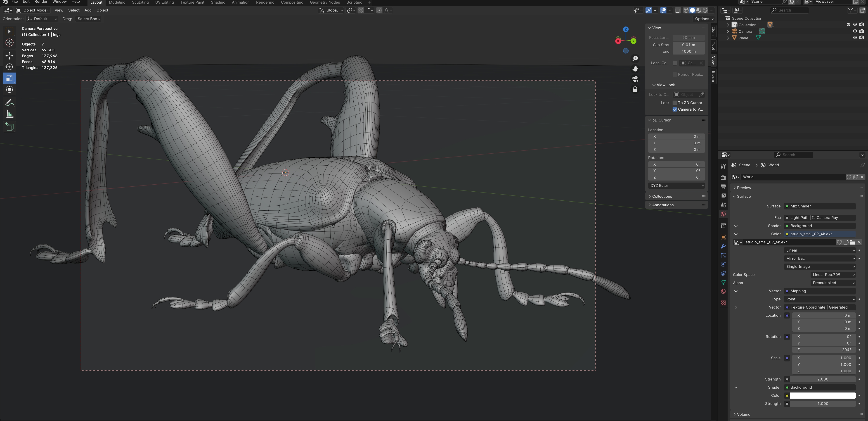The height and width of the screenshot is (421, 868).
Task: Enable Lock To 3D Cursor checkbox
Action: click(x=675, y=103)
